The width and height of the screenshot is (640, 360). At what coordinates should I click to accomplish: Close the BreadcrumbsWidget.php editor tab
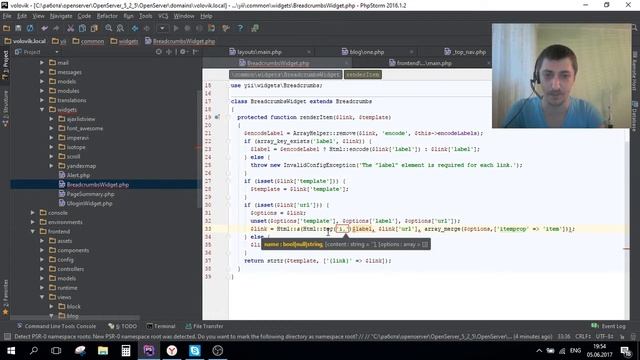point(346,63)
